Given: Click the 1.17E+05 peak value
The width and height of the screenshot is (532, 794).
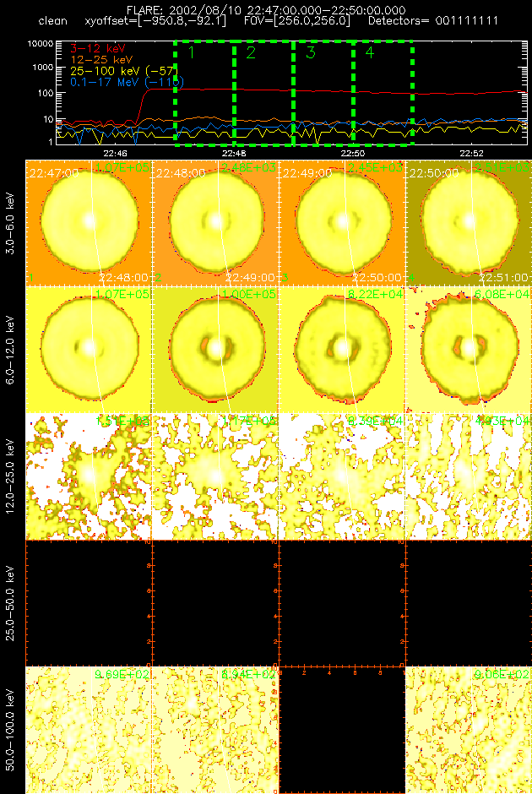Looking at the screenshot, I should [x=249, y=421].
